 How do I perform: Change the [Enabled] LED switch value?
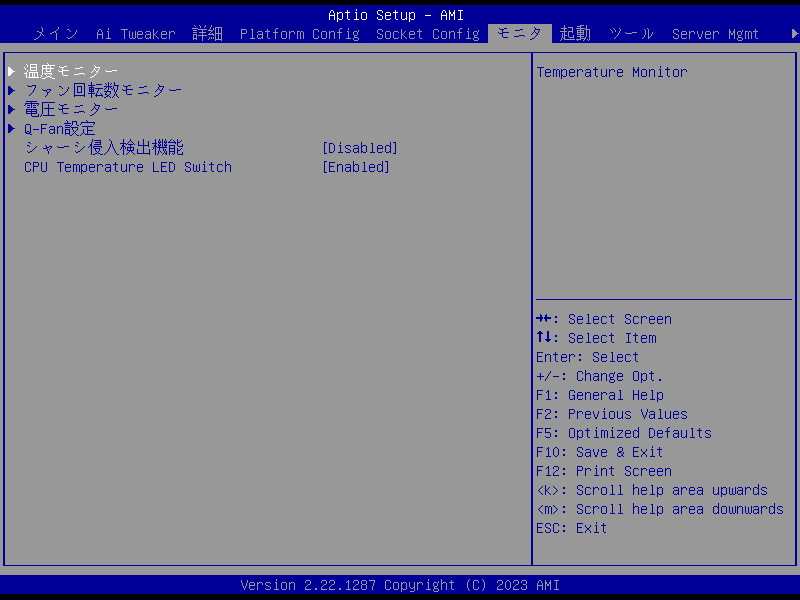[356, 167]
